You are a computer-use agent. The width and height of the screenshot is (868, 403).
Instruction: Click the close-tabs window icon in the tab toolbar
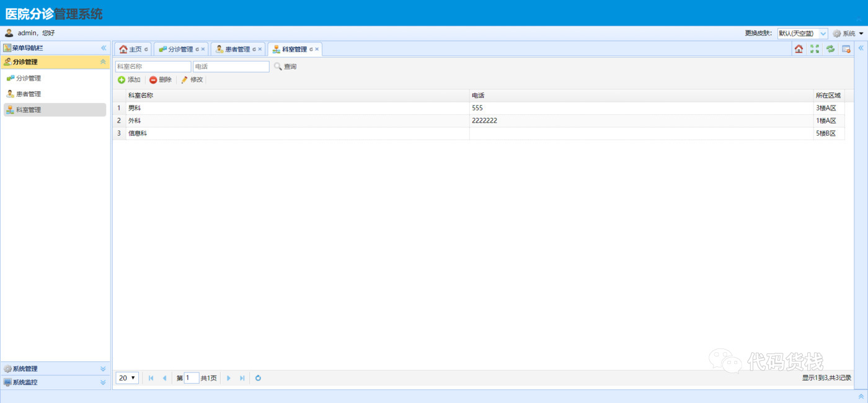tap(846, 49)
